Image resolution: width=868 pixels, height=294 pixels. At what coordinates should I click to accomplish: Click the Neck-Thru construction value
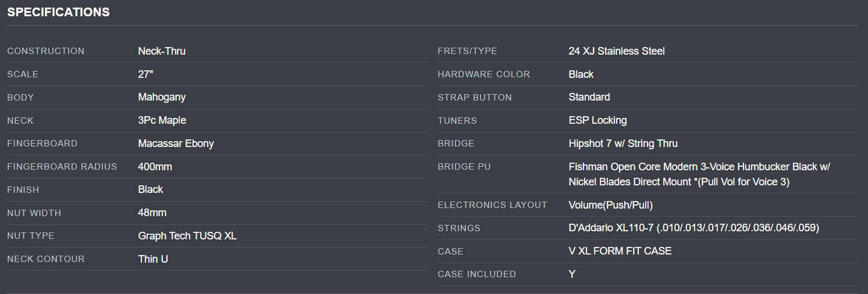tap(162, 51)
